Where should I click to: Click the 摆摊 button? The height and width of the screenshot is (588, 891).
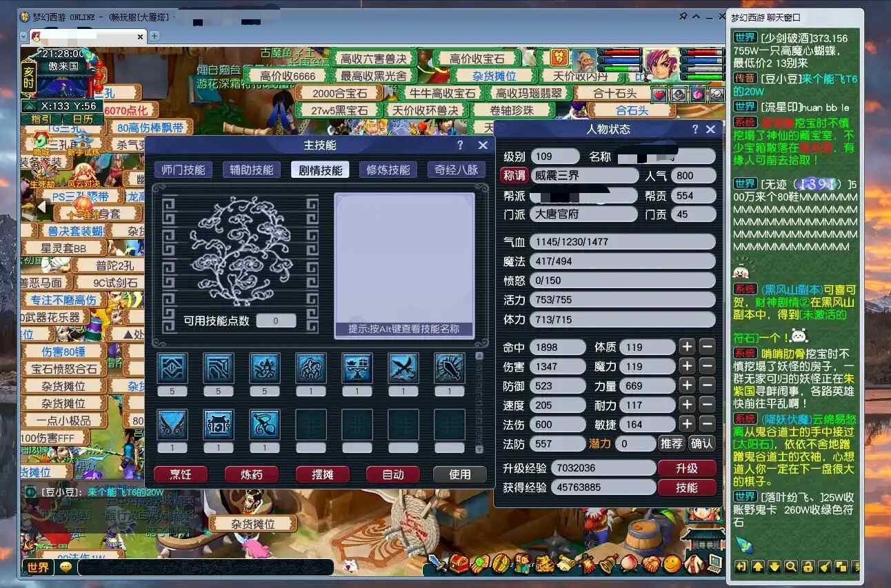point(322,474)
